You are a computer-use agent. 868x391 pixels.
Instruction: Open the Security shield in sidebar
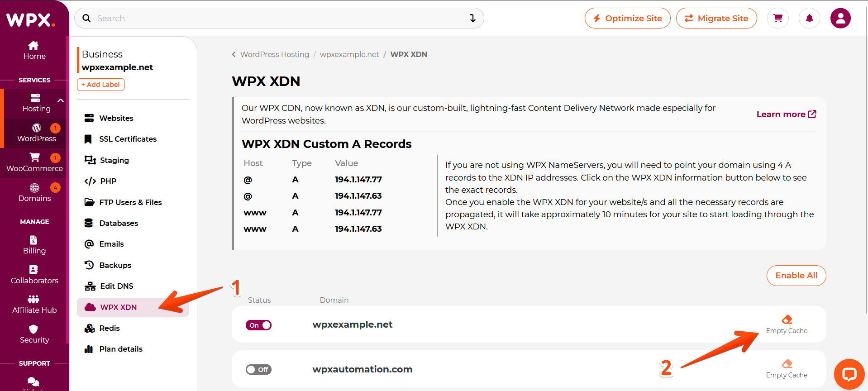click(34, 334)
